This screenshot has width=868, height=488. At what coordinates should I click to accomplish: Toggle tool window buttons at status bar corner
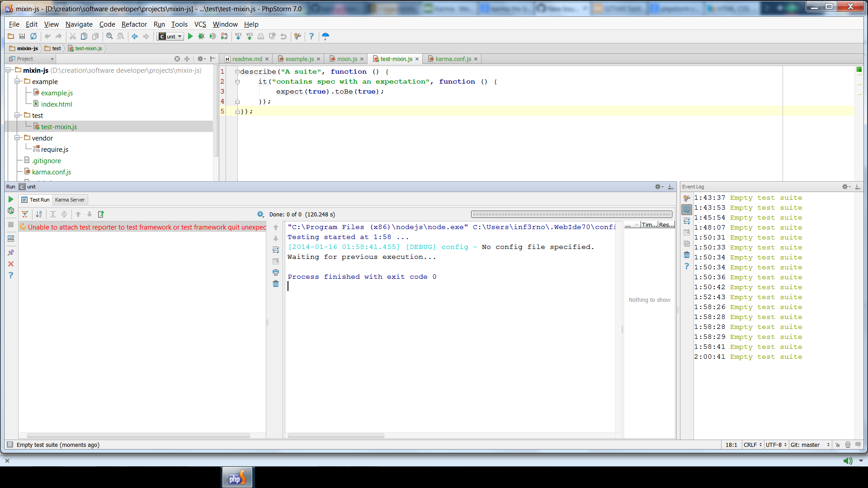pos(10,445)
